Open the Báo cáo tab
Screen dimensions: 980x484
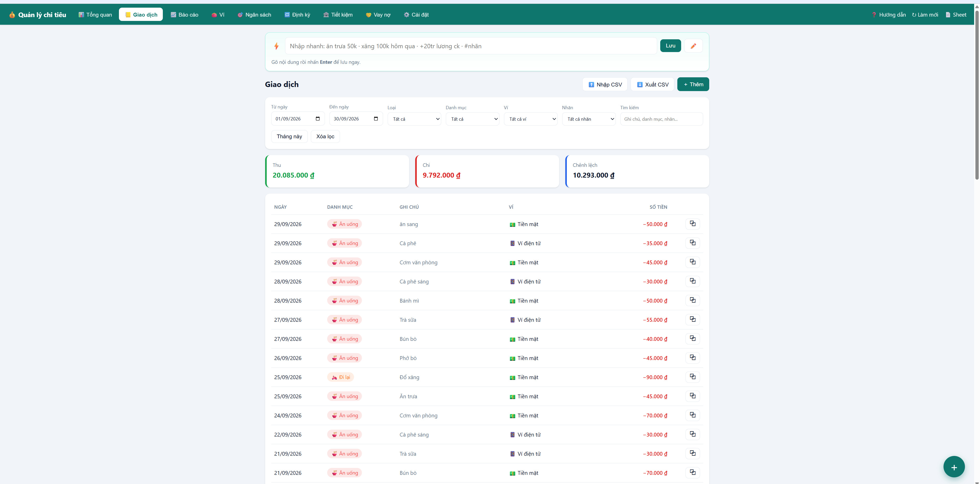185,15
